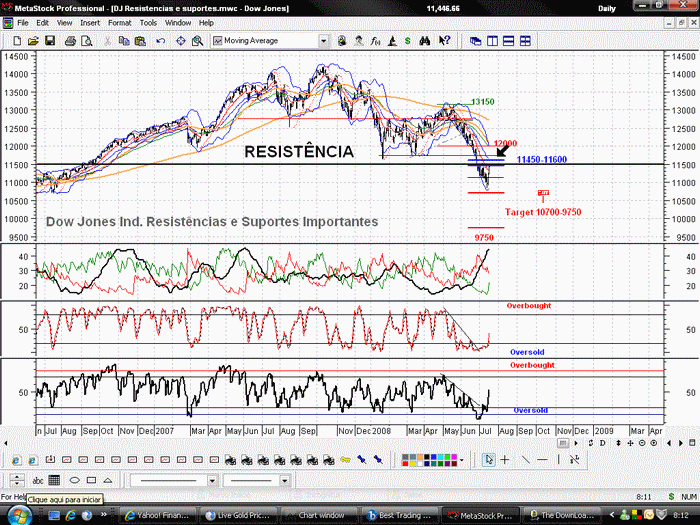This screenshot has width=700, height=525.
Task: Click the context help arrow-question icon
Action: (x=444, y=41)
